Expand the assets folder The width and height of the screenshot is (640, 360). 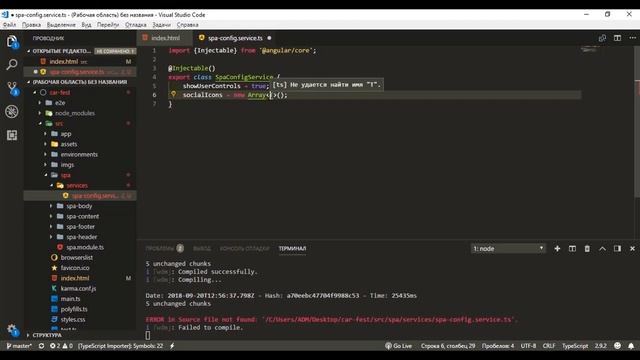click(x=69, y=144)
